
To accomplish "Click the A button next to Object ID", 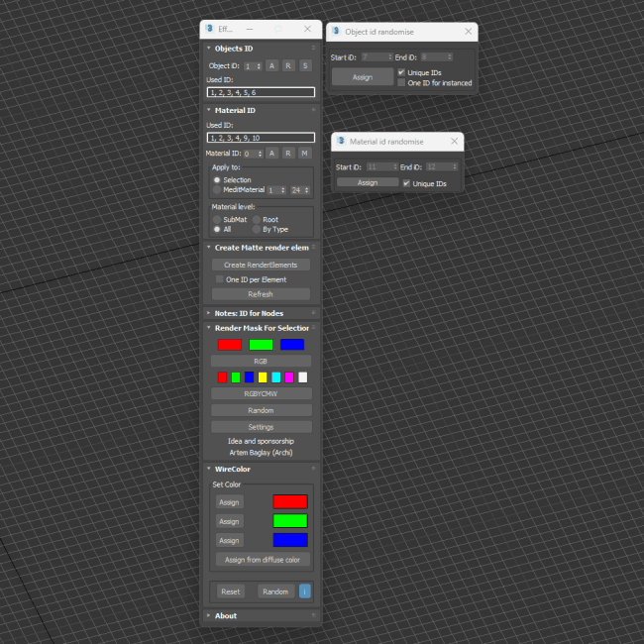I will [x=271, y=65].
